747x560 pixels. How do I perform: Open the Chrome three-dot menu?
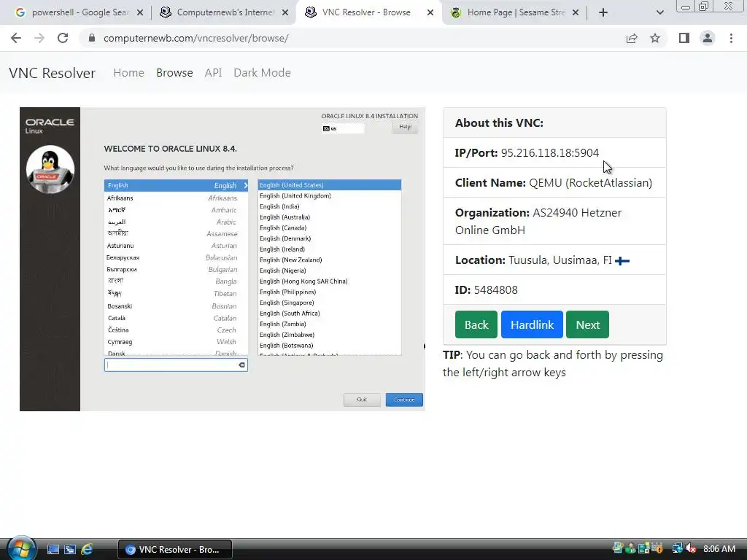point(731,38)
